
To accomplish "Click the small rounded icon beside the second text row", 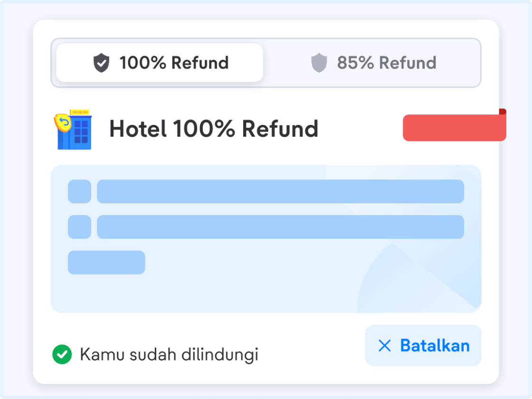I will coord(79,227).
